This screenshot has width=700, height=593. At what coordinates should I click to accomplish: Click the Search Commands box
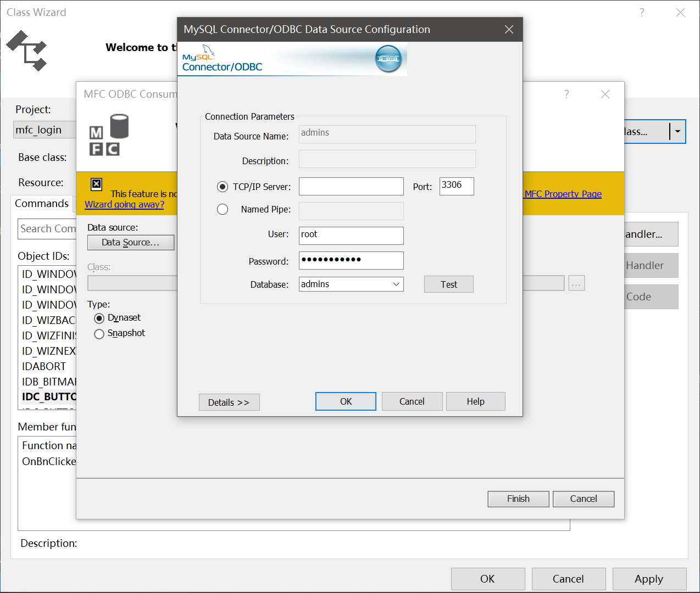pos(47,228)
